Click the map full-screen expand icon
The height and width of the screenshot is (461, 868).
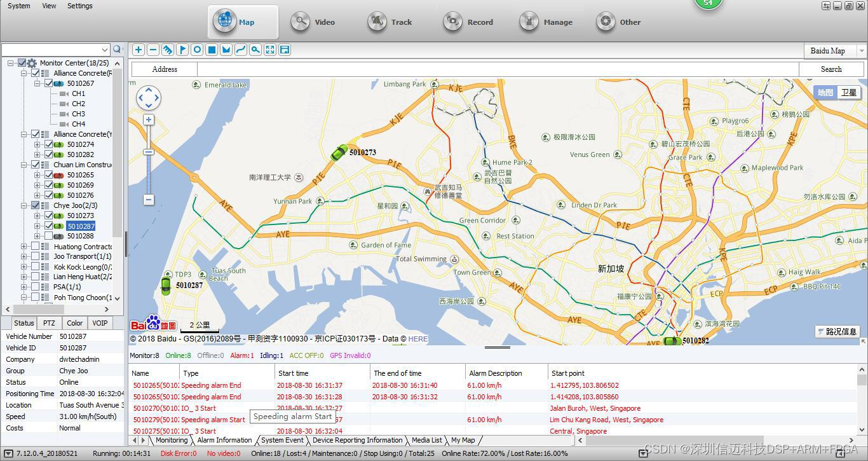click(270, 50)
